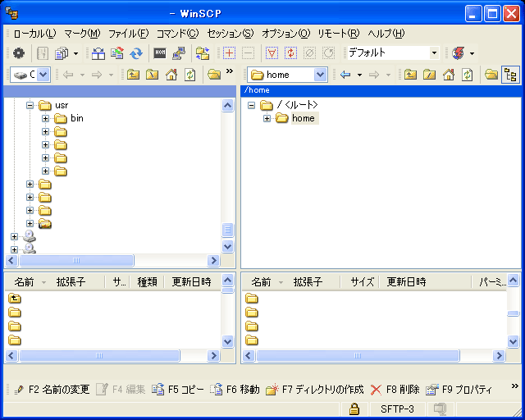Viewport: 525px width, 420px height.
Task: Click F7 ディレクトリの作成 button
Action: (x=315, y=390)
